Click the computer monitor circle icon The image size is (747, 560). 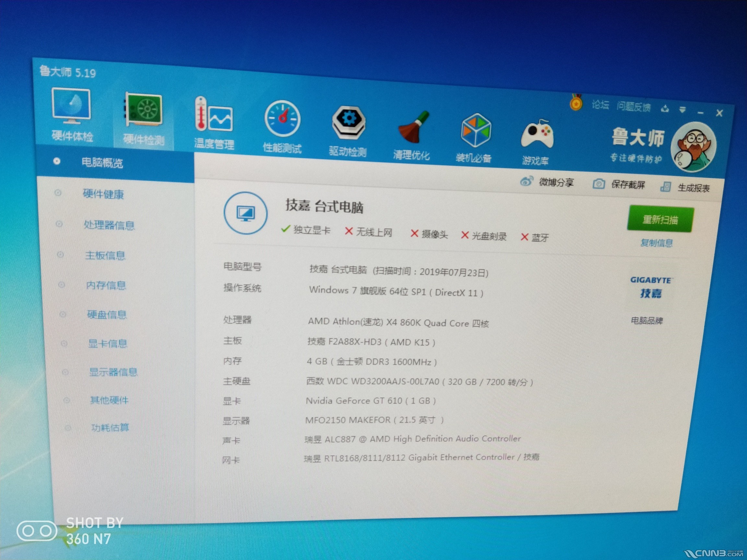(245, 213)
